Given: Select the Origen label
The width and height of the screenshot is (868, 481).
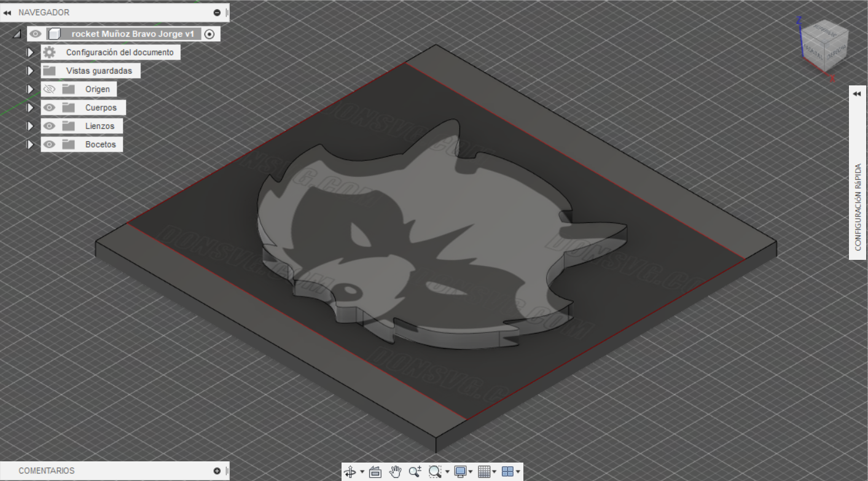Looking at the screenshot, I should point(98,89).
